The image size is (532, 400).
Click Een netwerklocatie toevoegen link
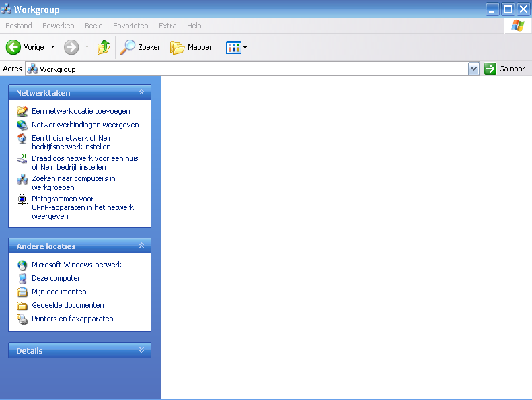click(x=81, y=112)
